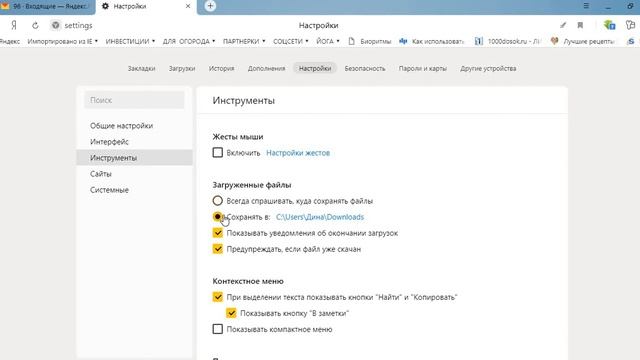Screen dimensions: 640x360
Task: Open a new tab with plus button
Action: point(210,6)
